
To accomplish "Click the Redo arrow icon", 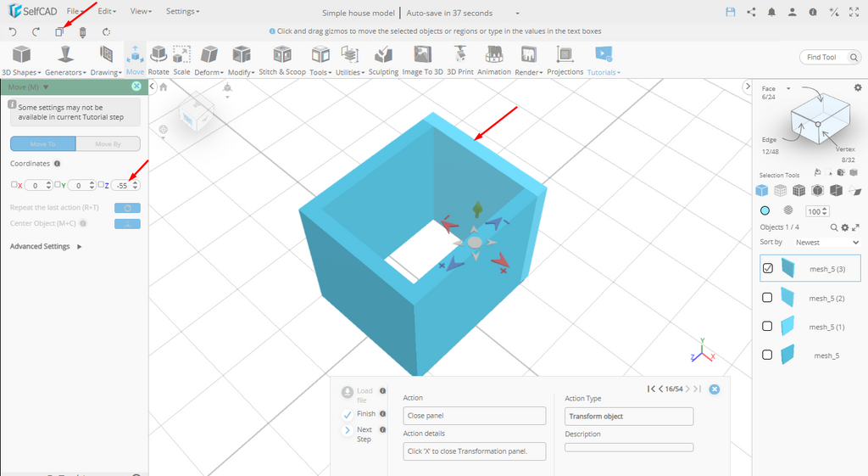I will [x=36, y=32].
